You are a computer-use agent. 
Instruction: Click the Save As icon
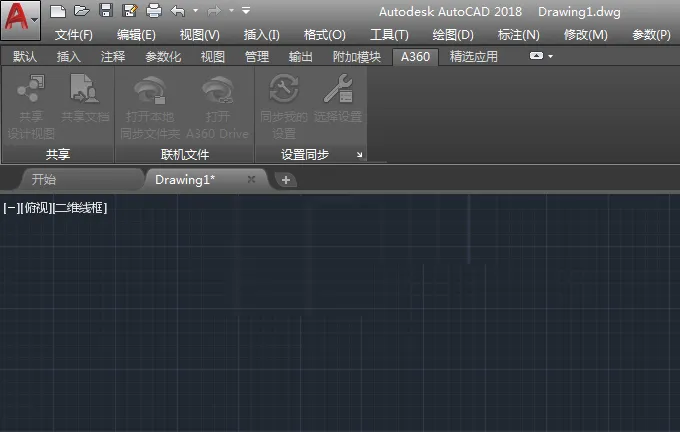point(130,10)
